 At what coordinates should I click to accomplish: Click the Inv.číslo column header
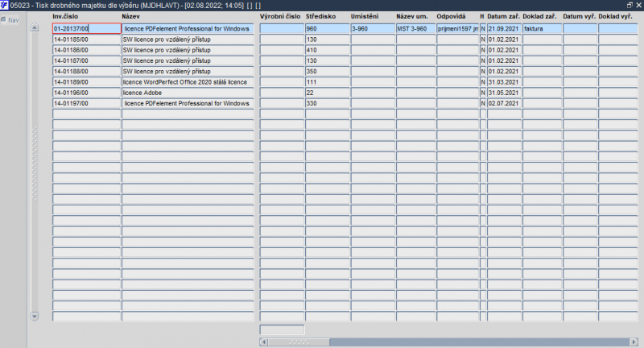pos(65,16)
